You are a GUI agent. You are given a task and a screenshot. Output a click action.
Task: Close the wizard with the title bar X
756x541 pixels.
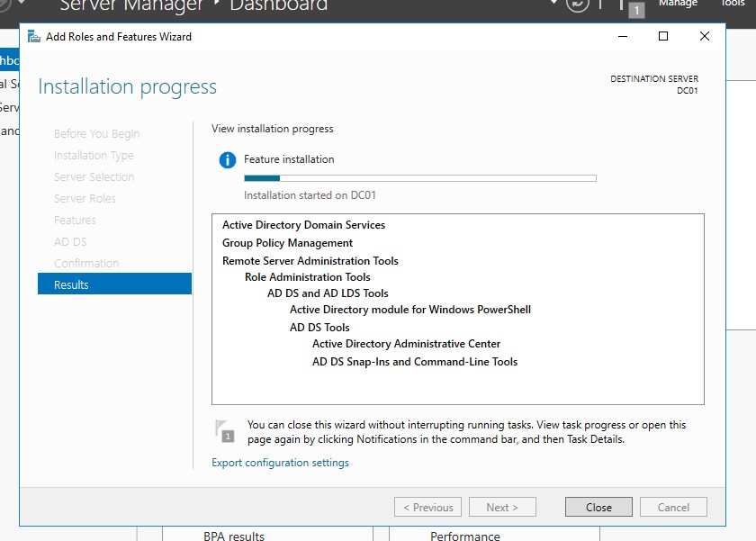pos(705,36)
